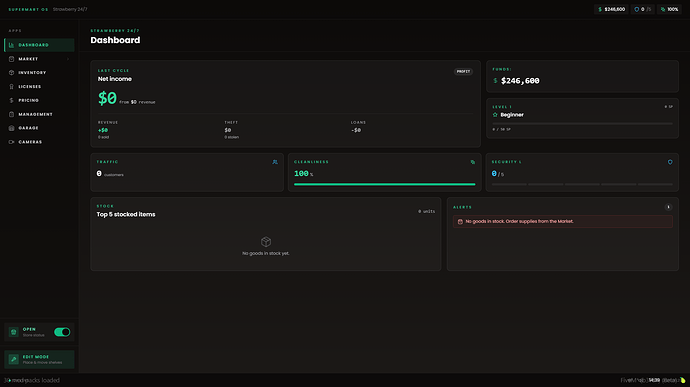Click the Funds $246,600 amount
Image resolution: width=690 pixels, height=387 pixels.
[520, 81]
